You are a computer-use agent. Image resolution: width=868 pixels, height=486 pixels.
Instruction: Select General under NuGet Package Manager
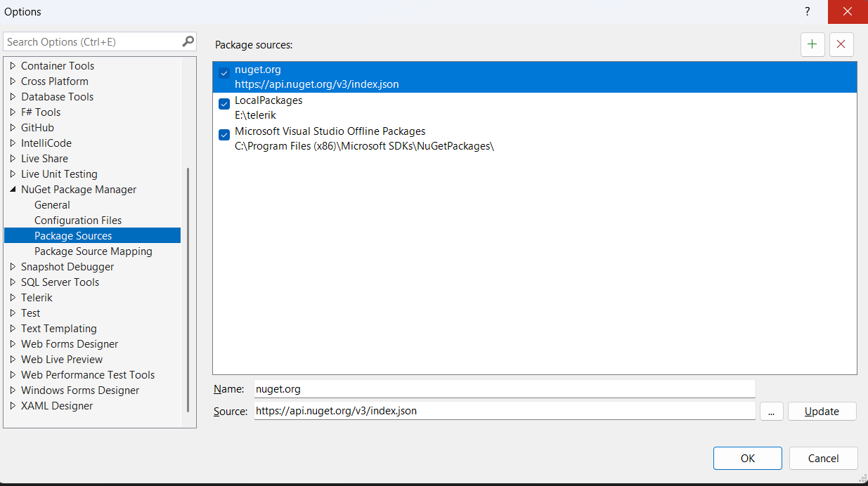click(52, 205)
